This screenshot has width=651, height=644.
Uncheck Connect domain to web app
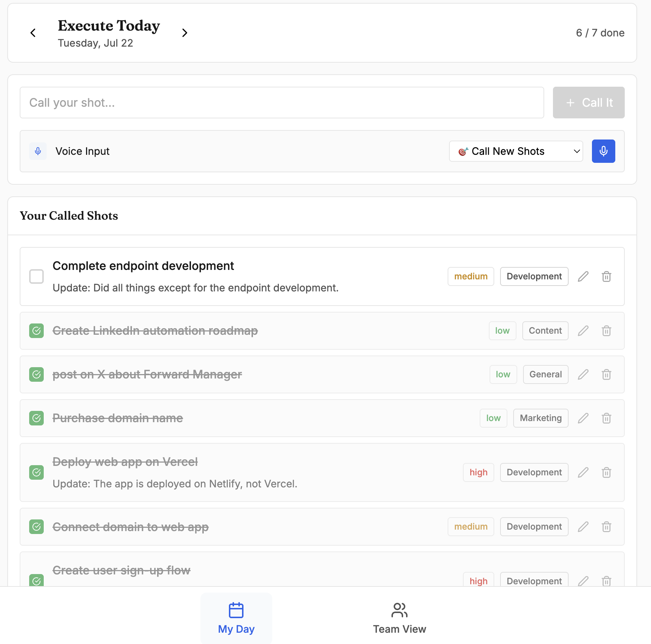36,527
